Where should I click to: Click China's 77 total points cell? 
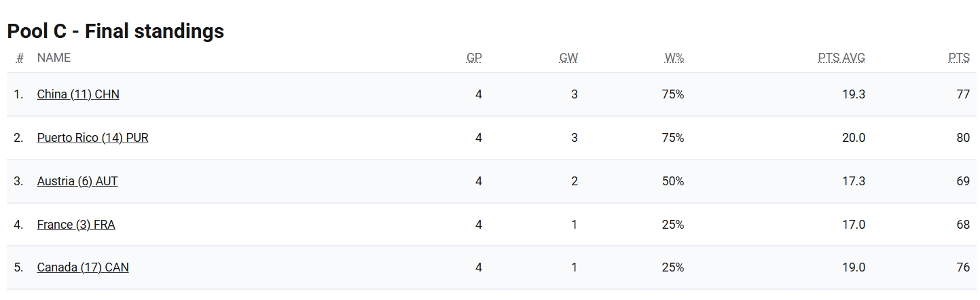click(x=963, y=94)
